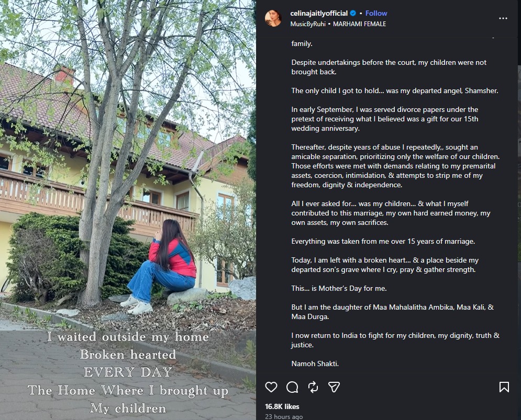Click the 'I waited outside my home' overlay caption
The image size is (521, 420).
click(x=128, y=337)
